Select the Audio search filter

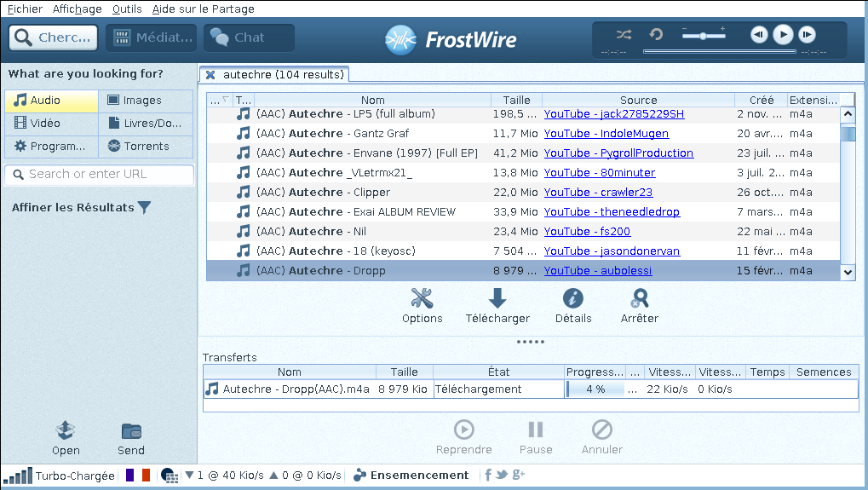(52, 101)
